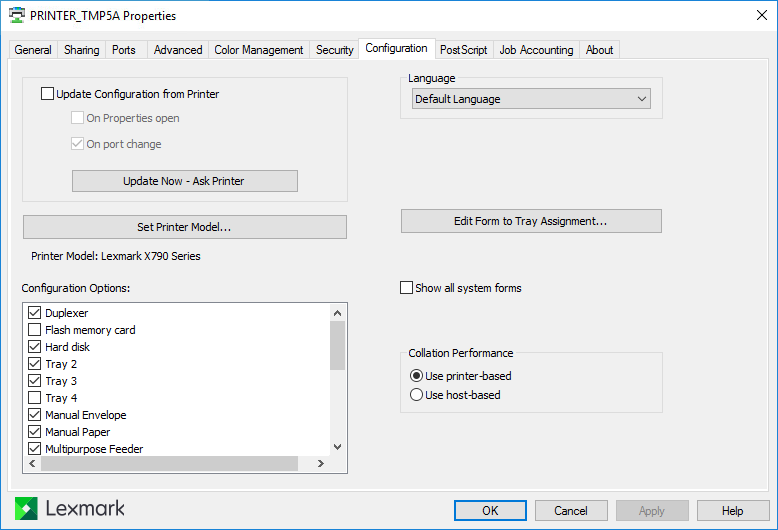The width and height of the screenshot is (778, 530).
Task: Open the Default Language dropdown
Action: tap(531, 99)
